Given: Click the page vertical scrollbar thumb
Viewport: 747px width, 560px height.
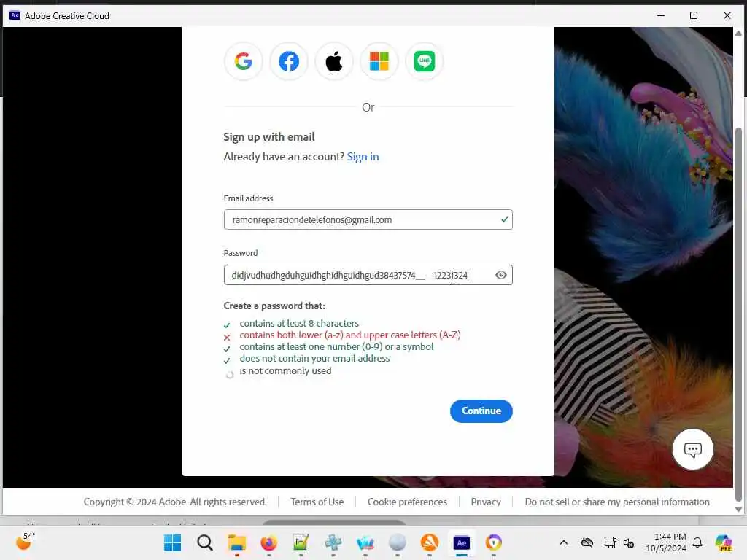Looking at the screenshot, I should (x=738, y=314).
